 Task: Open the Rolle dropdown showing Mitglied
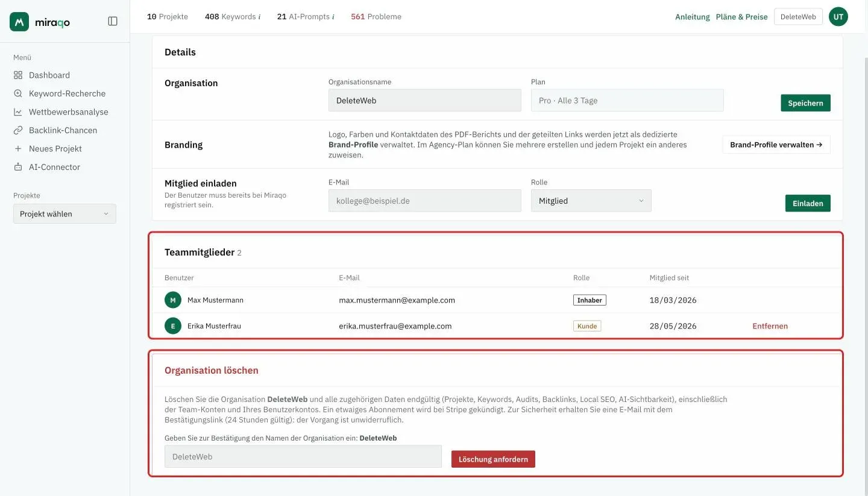tap(591, 201)
